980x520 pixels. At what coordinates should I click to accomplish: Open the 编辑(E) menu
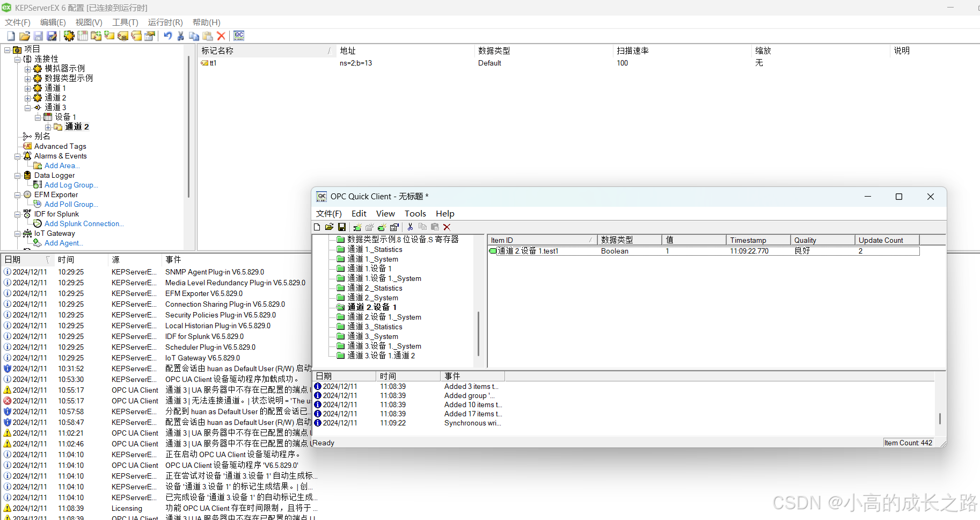53,22
